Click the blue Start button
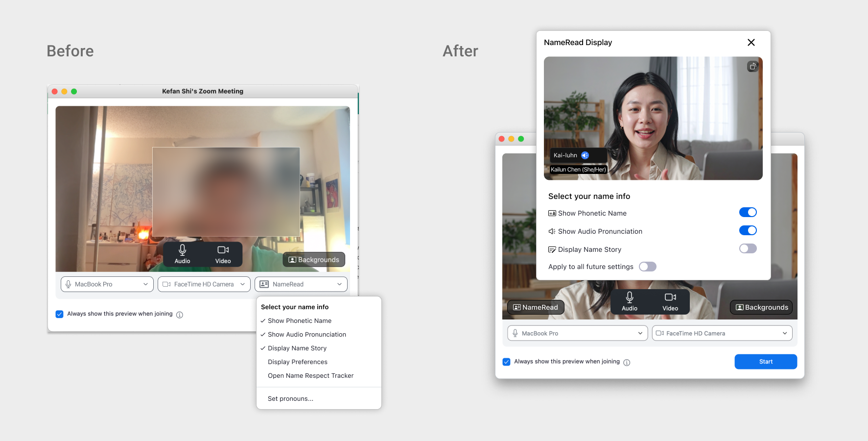Screen dimensions: 868x441 [766, 362]
